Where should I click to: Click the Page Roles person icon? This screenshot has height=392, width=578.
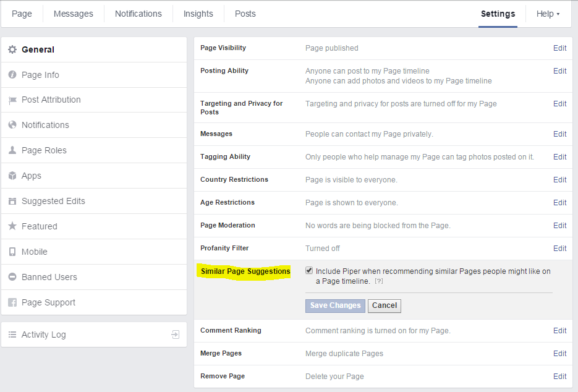tap(12, 150)
